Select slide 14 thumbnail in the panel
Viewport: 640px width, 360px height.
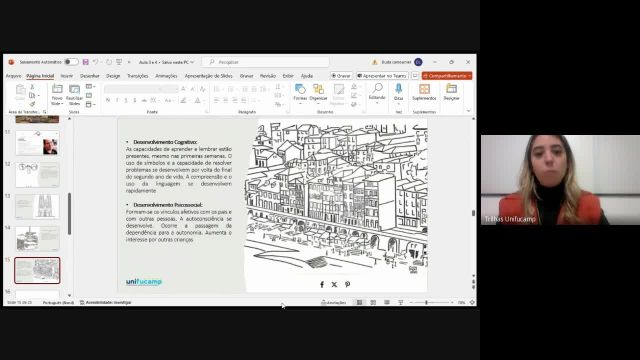click(38, 238)
